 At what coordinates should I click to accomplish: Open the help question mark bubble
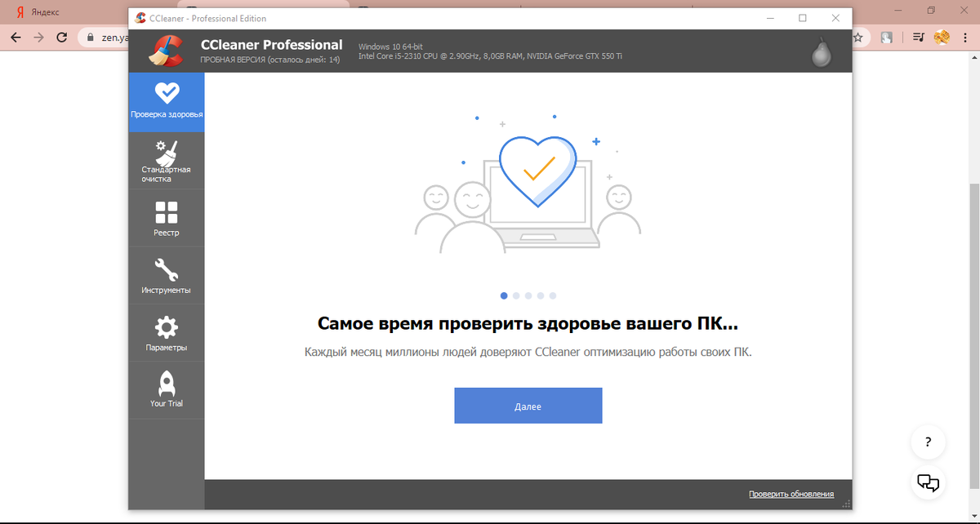[x=928, y=442]
